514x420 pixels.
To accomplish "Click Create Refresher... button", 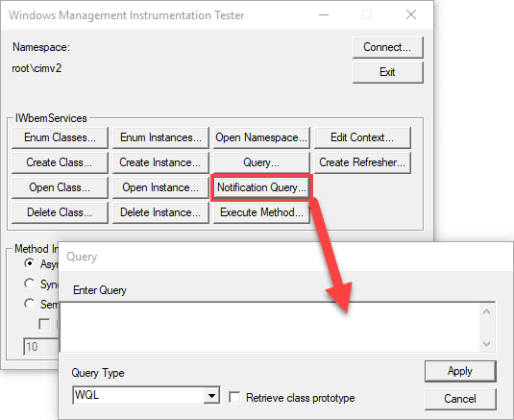I will point(362,162).
